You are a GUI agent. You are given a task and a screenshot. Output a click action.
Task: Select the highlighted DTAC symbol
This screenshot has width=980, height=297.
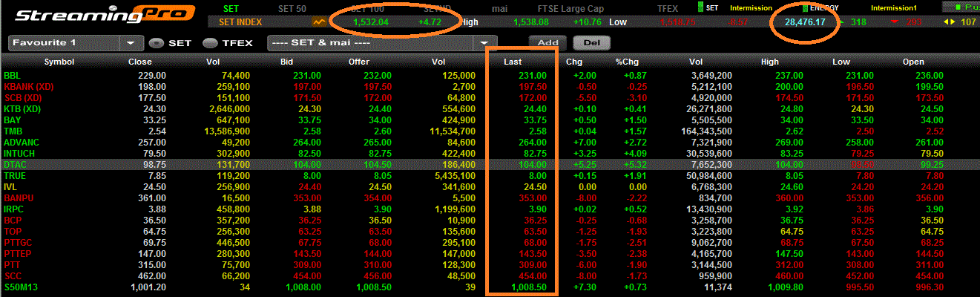(16, 165)
